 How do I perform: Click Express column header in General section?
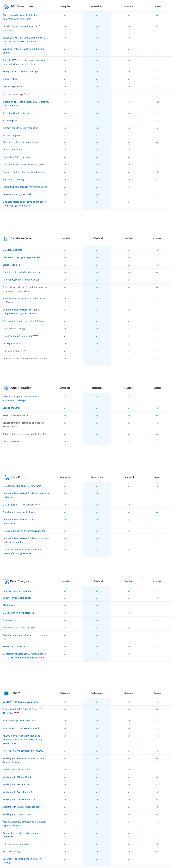click(x=158, y=693)
